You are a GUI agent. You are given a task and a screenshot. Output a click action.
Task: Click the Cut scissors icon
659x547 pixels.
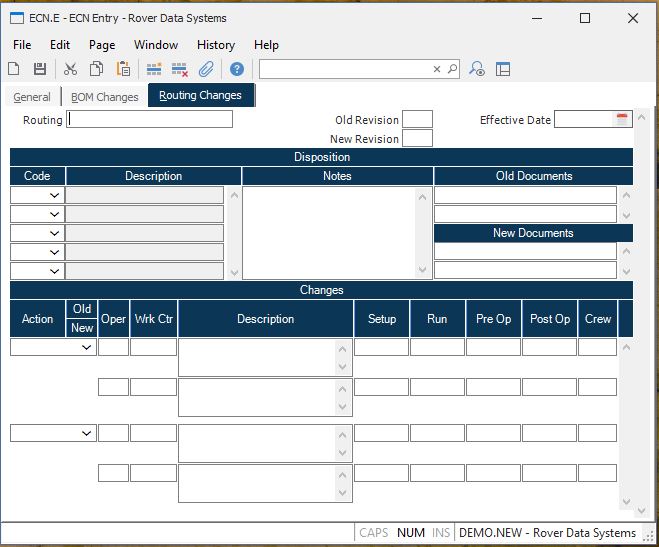pos(70,69)
